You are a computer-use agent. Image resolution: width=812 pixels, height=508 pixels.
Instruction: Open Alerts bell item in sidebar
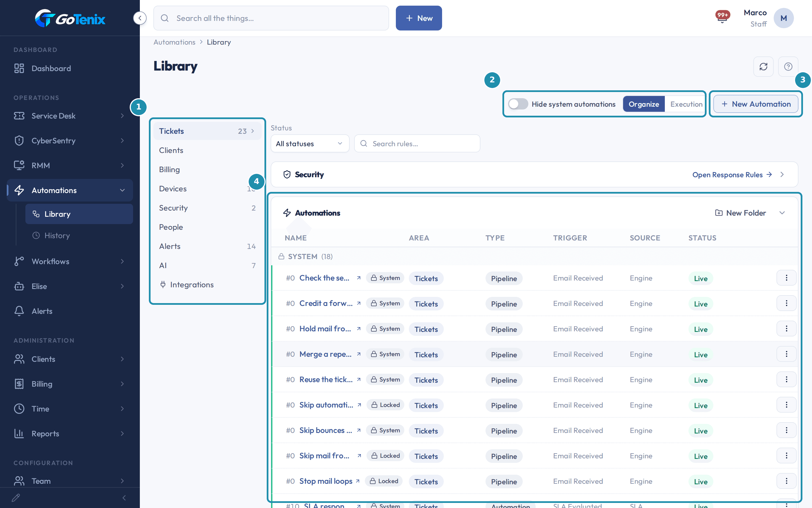70,311
